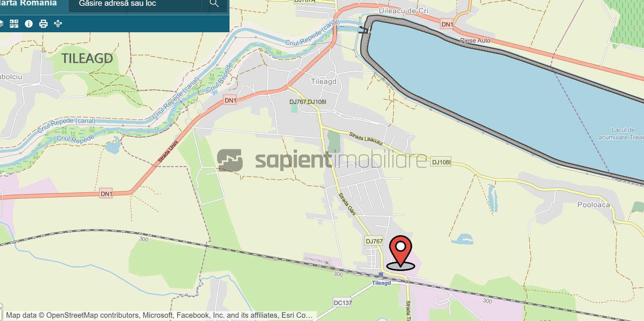The image size is (644, 321).
Task: Click the Uileacu de Cri label
Action: pos(404,11)
